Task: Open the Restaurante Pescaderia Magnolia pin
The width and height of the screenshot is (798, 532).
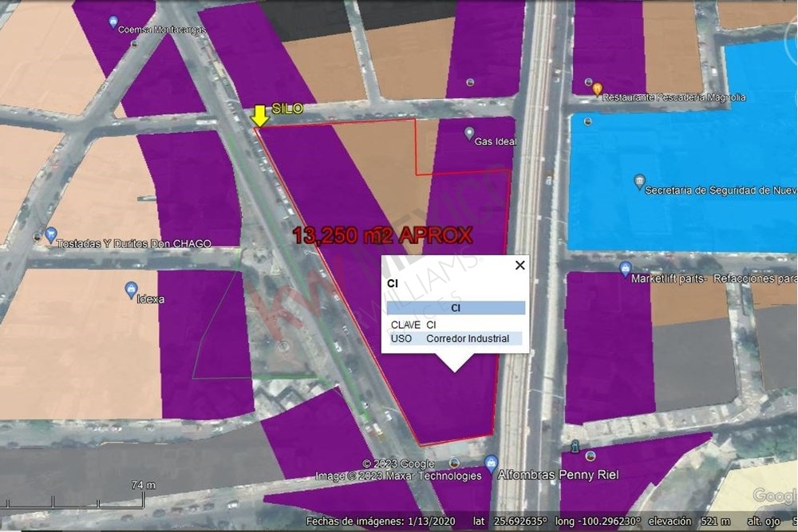Action: point(598,89)
